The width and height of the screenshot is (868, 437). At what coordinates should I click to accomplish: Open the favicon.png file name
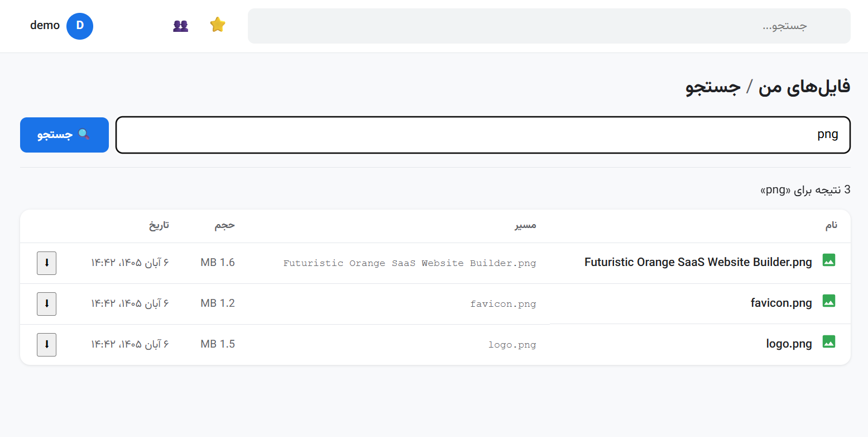click(x=781, y=303)
